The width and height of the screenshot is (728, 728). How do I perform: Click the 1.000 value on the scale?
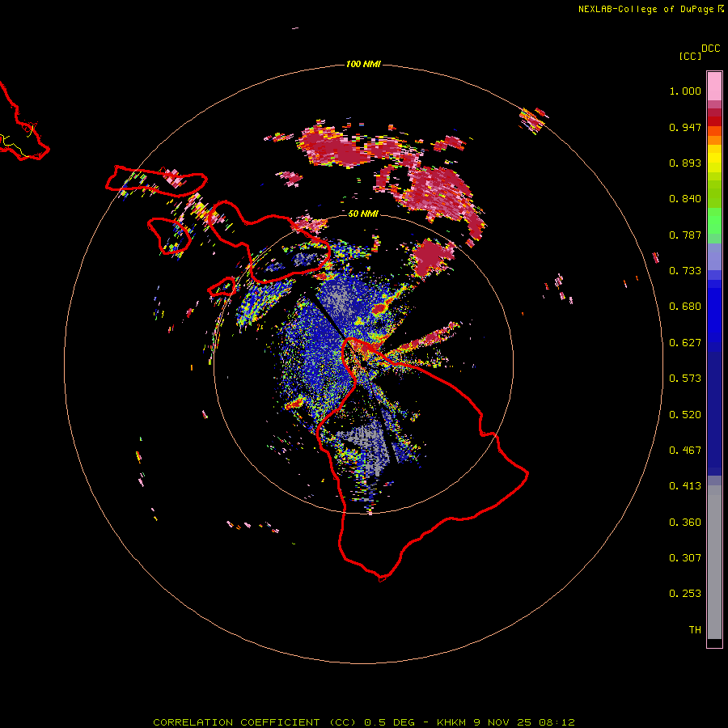[x=685, y=91]
